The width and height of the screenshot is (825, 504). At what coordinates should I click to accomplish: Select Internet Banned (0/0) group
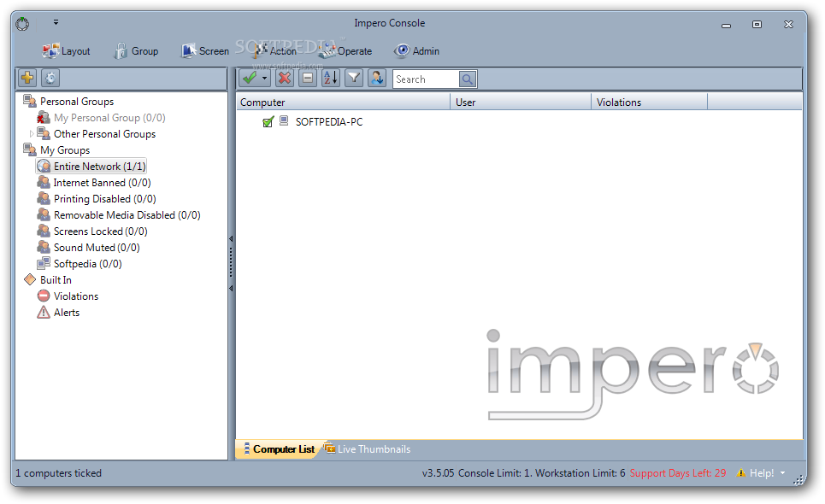102,183
